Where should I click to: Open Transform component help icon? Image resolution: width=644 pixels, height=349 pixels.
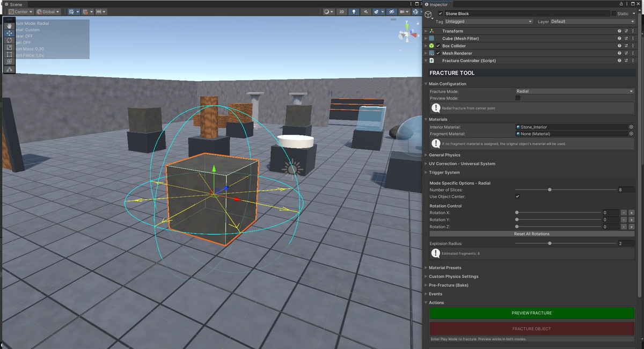tap(619, 31)
